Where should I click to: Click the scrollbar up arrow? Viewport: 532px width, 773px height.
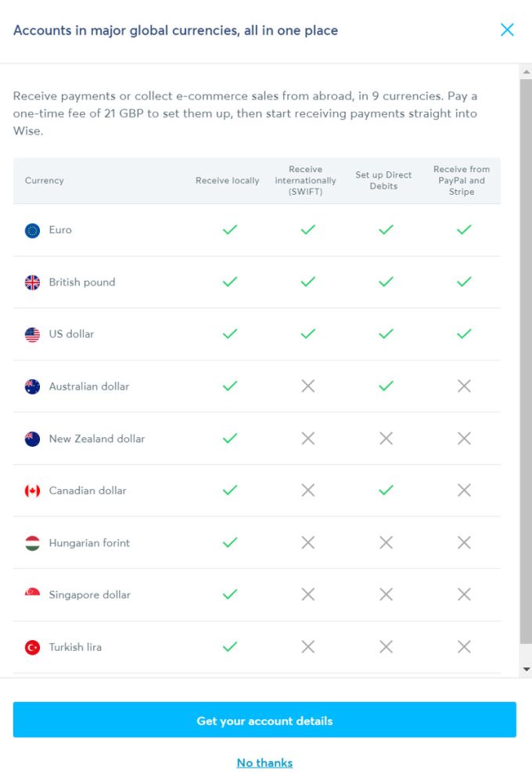526,72
